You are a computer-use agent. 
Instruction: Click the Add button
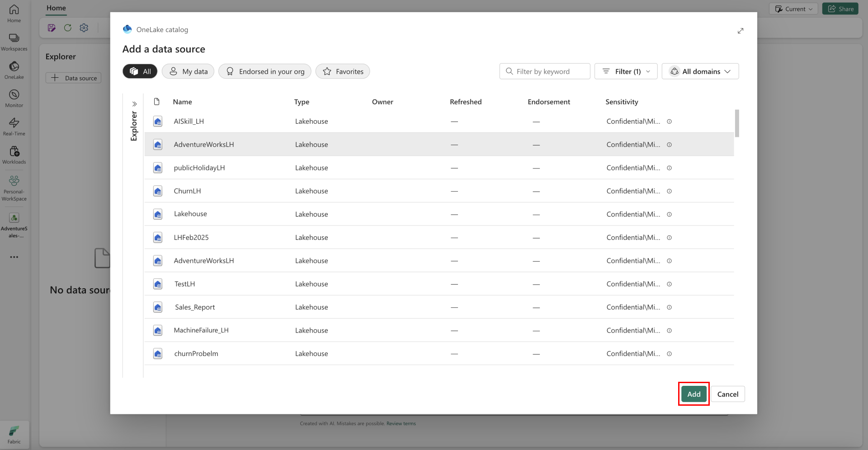694,394
